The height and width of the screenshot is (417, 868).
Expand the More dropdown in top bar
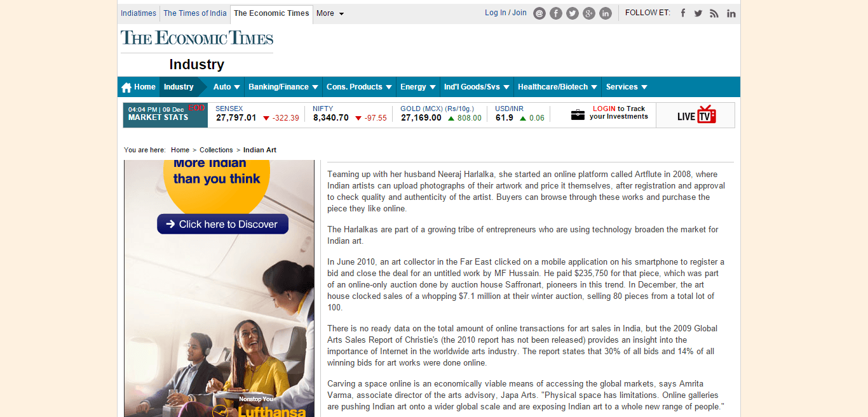(330, 13)
